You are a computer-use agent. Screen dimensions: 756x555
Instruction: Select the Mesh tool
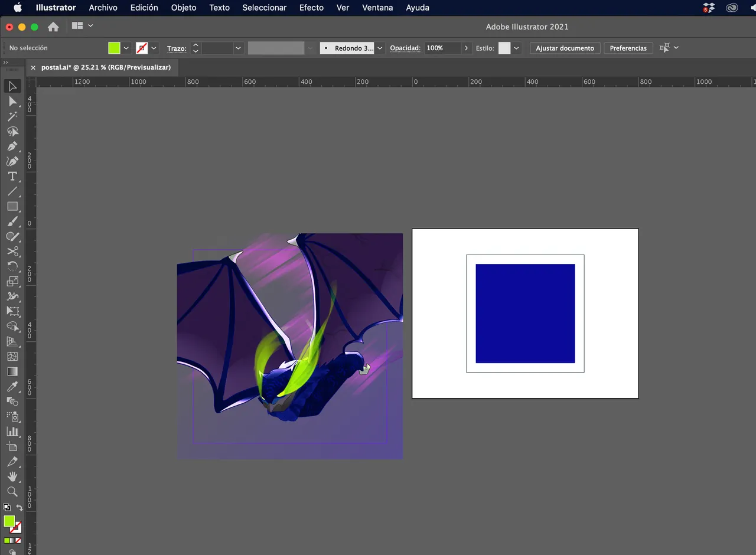pos(12,357)
